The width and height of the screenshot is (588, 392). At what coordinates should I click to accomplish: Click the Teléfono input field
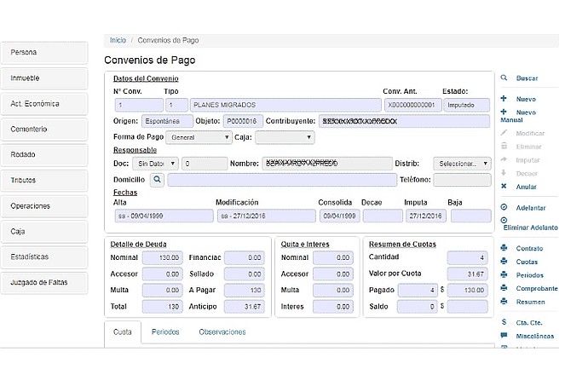tap(462, 180)
